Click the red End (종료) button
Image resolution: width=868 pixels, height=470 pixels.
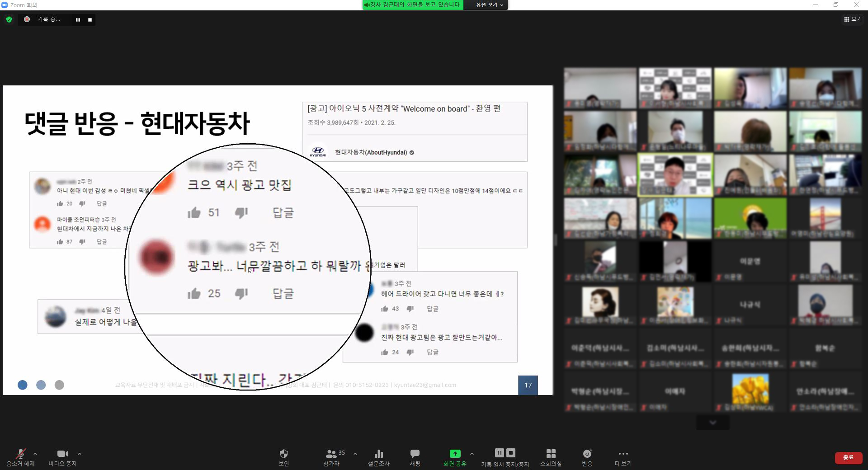click(848, 457)
